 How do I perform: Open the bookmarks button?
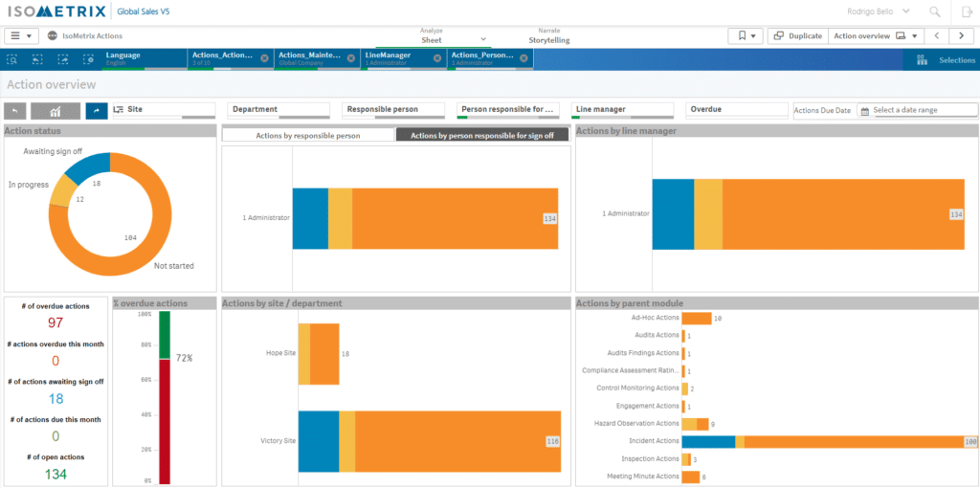click(746, 36)
